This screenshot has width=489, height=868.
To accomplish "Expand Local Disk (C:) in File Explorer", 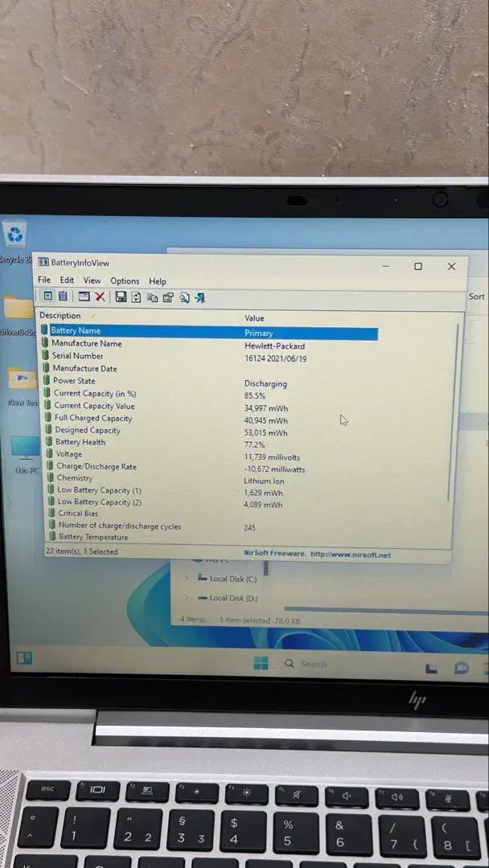I will click(x=187, y=579).
